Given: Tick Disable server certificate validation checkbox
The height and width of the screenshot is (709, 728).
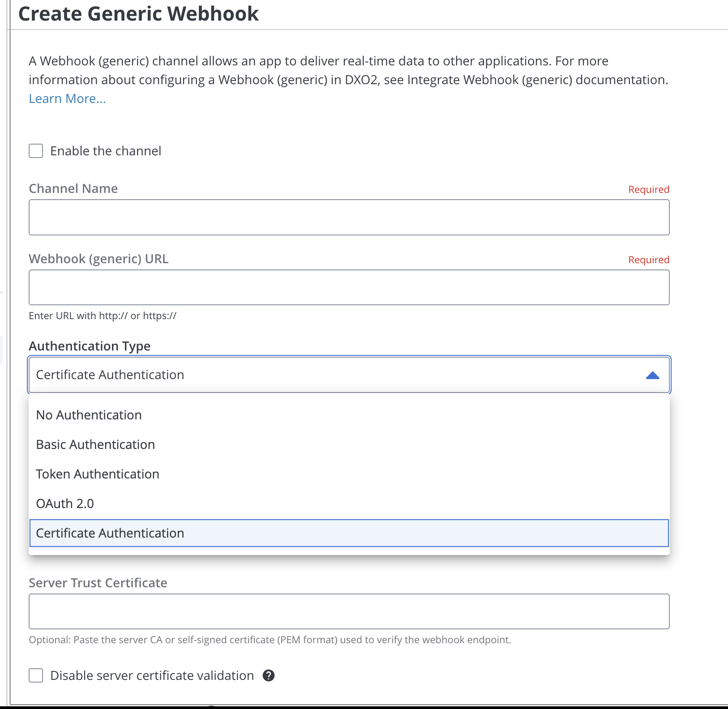Looking at the screenshot, I should pos(36,675).
